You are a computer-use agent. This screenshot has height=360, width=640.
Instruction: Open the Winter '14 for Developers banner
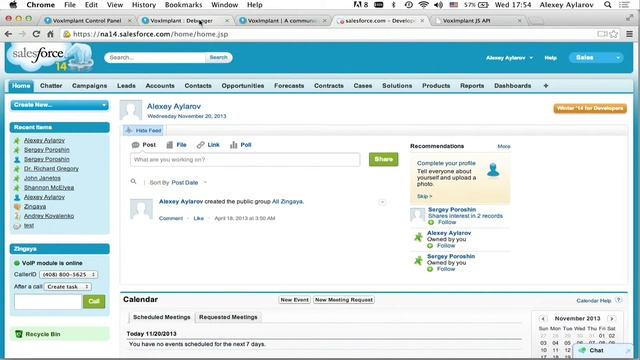click(590, 109)
